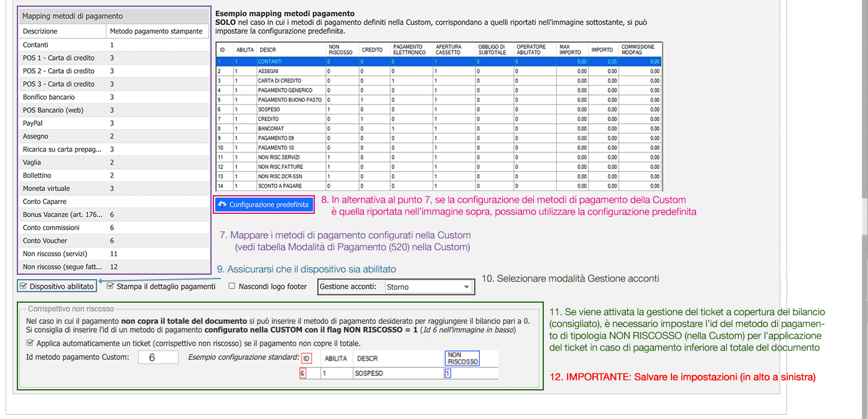Click printer method value 1 for Contanti
The image size is (868, 419).
112,45
